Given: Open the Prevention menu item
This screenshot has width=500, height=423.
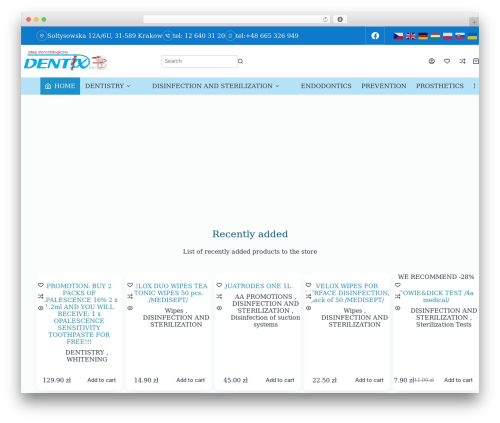Looking at the screenshot, I should click(384, 86).
